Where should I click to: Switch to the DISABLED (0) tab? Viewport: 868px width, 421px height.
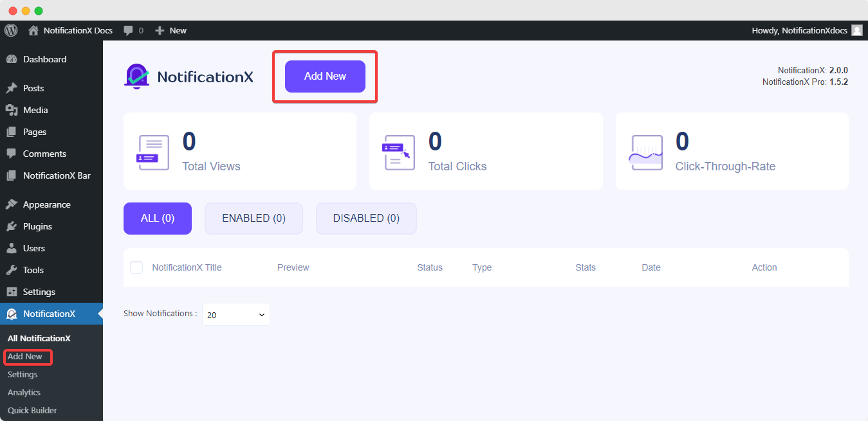tap(366, 219)
